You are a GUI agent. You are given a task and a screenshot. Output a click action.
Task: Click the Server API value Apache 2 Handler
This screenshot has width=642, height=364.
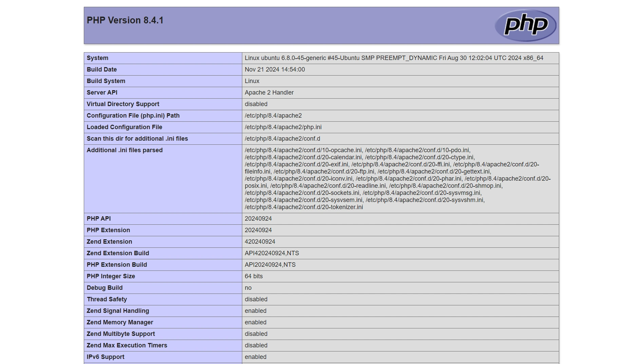(x=269, y=93)
